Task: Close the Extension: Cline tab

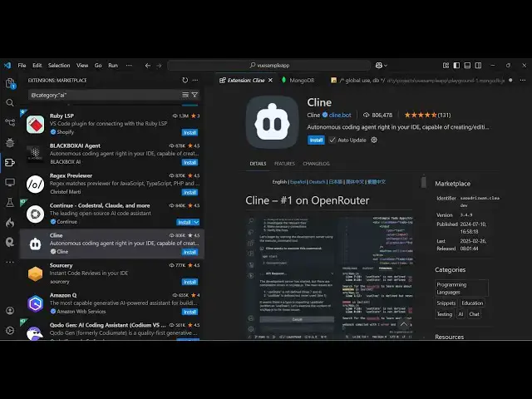Action: click(270, 81)
